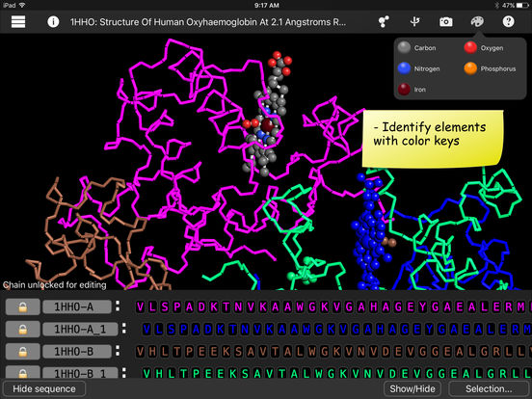
Task: Tap the 1HHO structure title text
Action: coord(208,22)
